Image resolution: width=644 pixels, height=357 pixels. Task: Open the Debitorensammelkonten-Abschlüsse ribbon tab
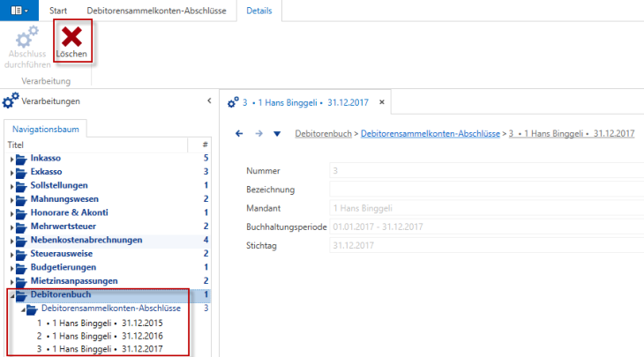pos(156,11)
